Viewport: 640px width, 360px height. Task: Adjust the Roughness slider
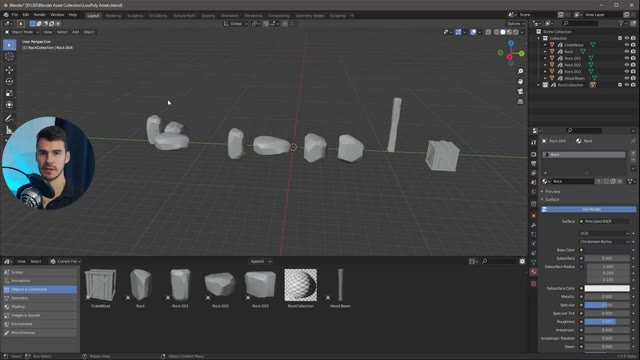[x=607, y=322]
